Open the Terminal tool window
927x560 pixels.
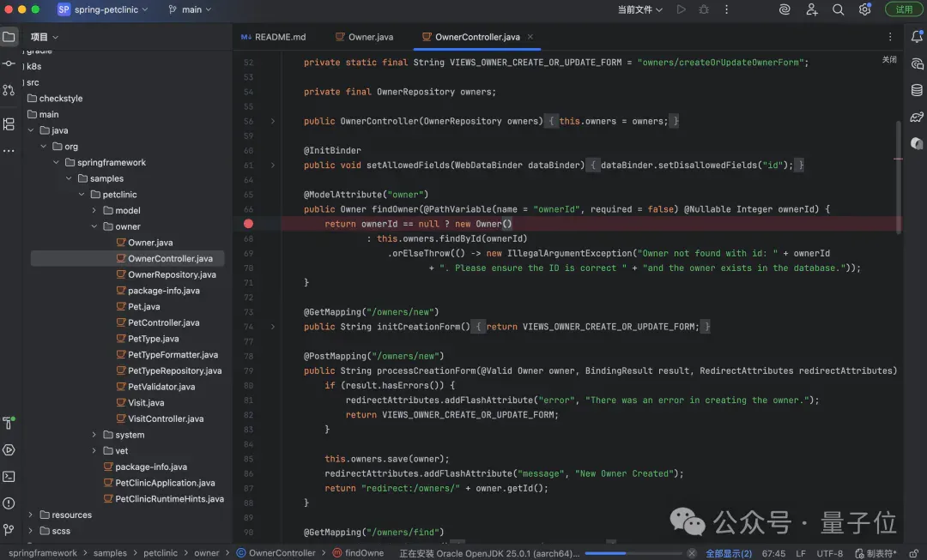click(x=9, y=476)
